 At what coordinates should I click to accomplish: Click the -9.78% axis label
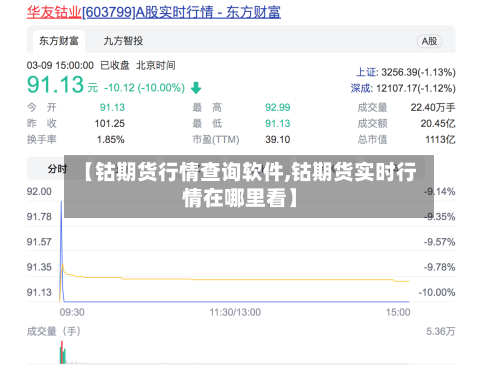point(439,267)
